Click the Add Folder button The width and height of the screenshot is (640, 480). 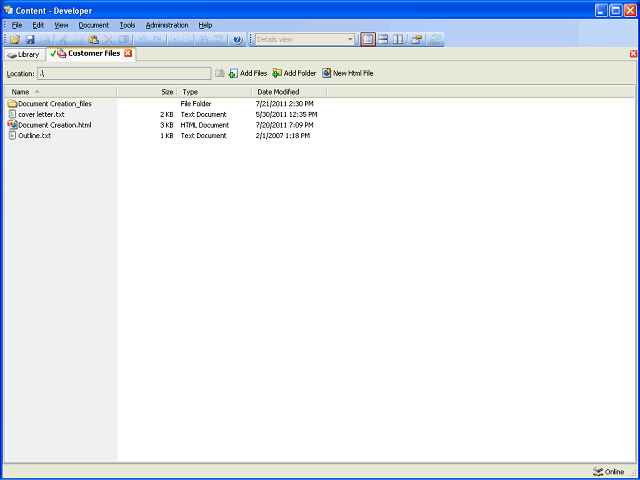tap(294, 73)
